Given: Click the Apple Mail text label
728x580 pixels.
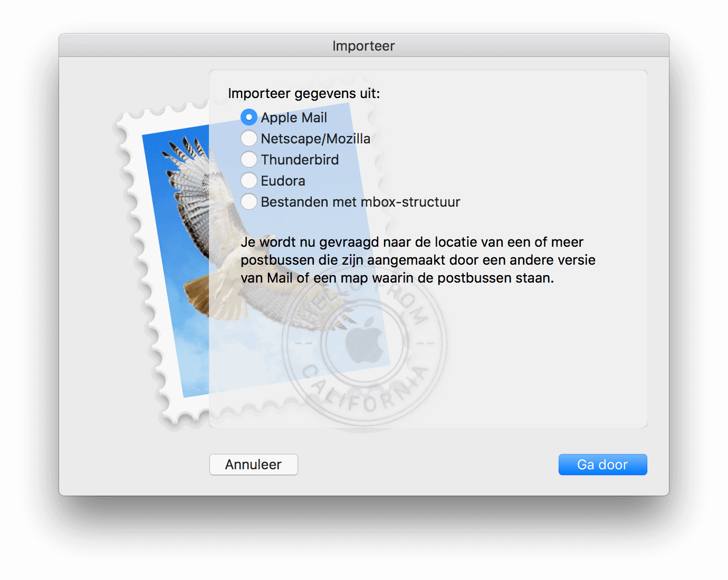Looking at the screenshot, I should pos(294,118).
